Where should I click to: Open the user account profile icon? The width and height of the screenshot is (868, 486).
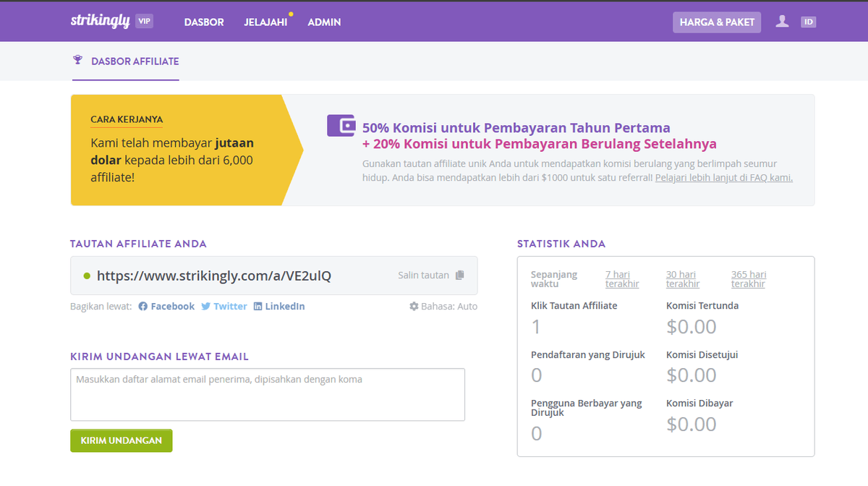click(782, 22)
